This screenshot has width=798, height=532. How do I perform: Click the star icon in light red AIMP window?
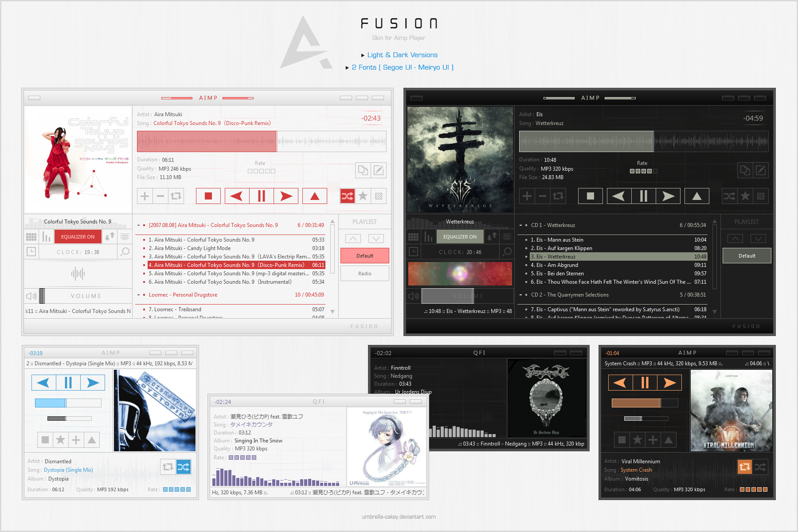tap(363, 196)
